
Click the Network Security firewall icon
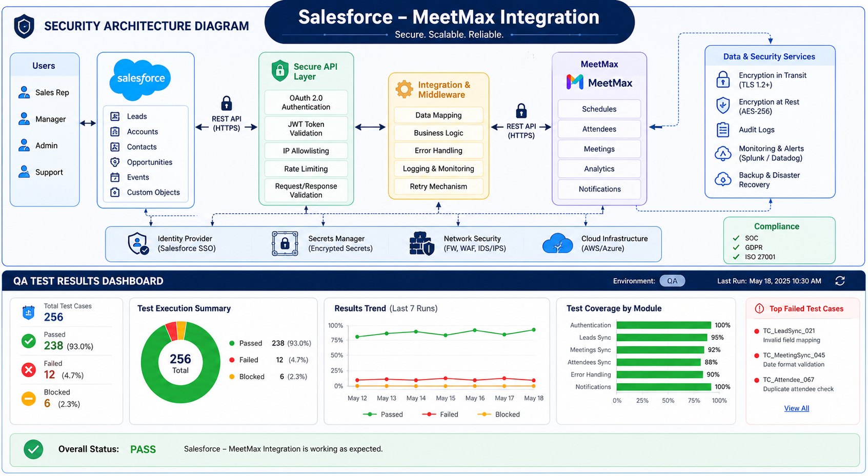point(422,243)
